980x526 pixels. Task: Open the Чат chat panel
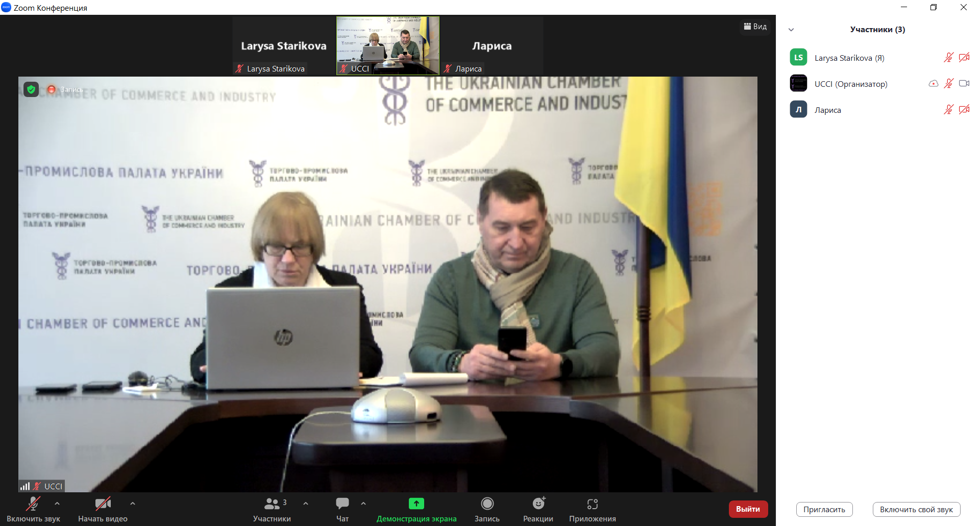coord(342,509)
